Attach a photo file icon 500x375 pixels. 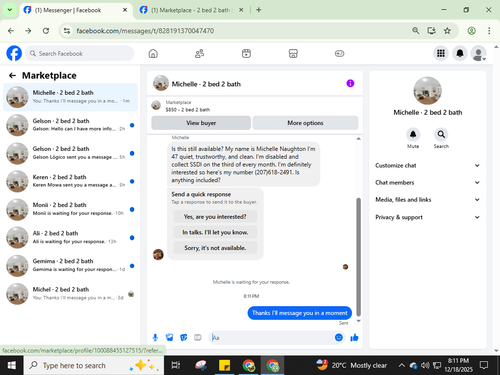(x=169, y=338)
